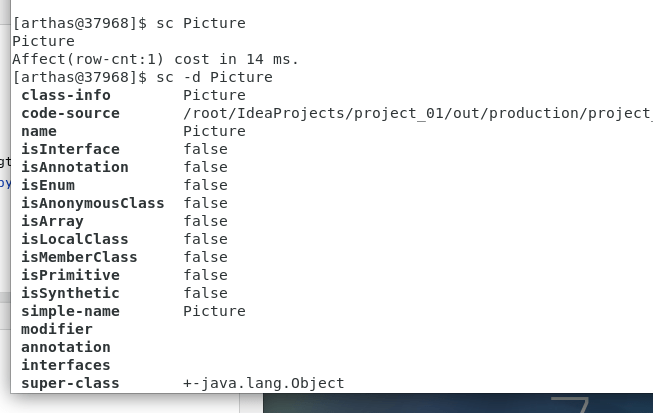Viewport: 653px width, 413px height.
Task: Click the code-source field label
Action: 70,113
